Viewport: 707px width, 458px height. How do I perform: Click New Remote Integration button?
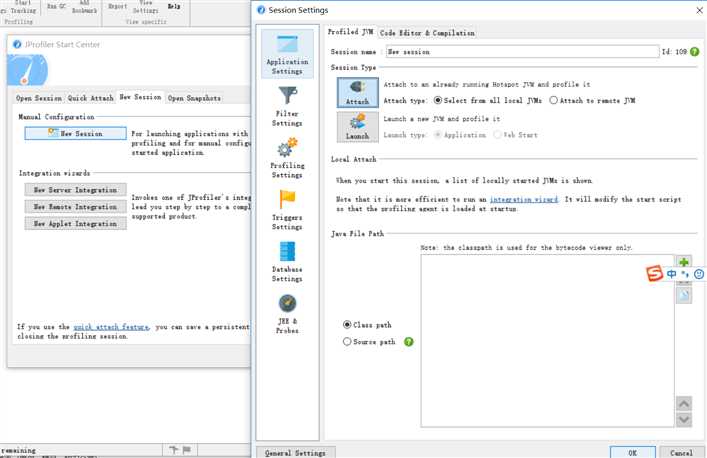[75, 206]
